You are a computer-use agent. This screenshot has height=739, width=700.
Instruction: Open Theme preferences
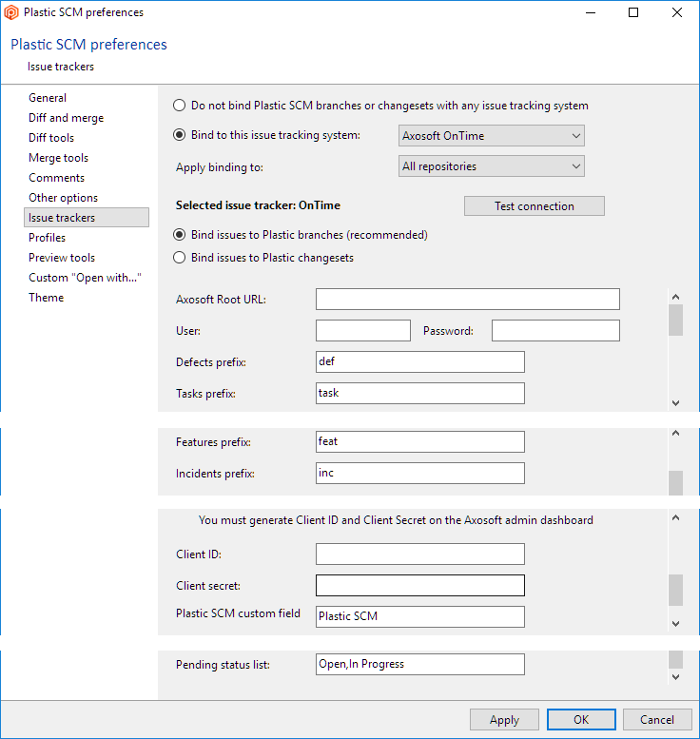pos(47,298)
